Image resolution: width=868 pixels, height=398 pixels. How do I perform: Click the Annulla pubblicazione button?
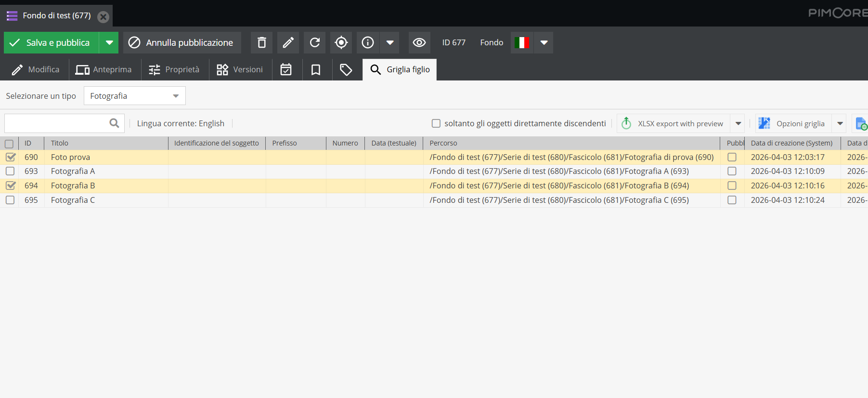tap(181, 43)
